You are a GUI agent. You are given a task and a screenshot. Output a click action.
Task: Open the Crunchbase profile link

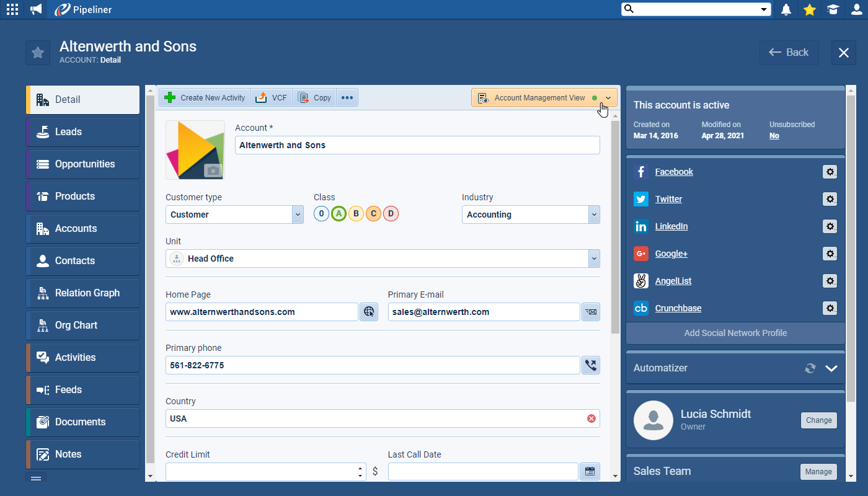pos(680,308)
